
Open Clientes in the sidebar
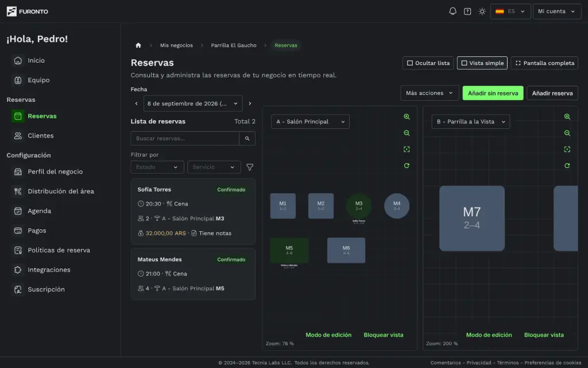[x=41, y=136]
